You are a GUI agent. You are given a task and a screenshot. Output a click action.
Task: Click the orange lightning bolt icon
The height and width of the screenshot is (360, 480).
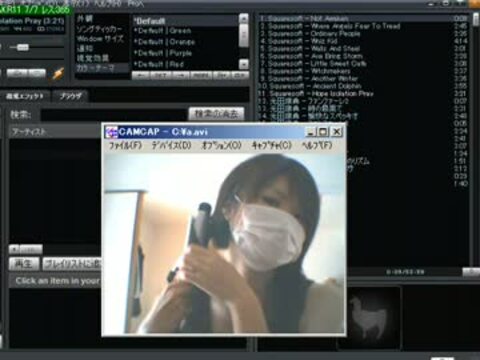[58, 74]
